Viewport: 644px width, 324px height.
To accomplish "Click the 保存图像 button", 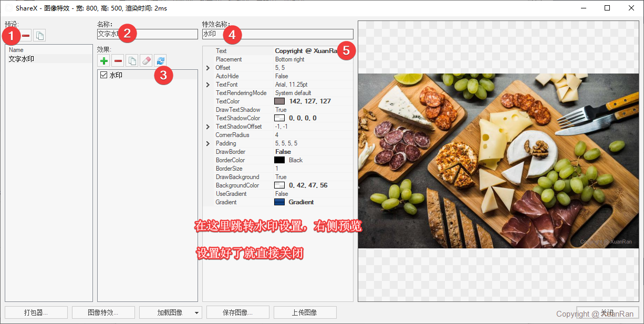I will point(237,312).
